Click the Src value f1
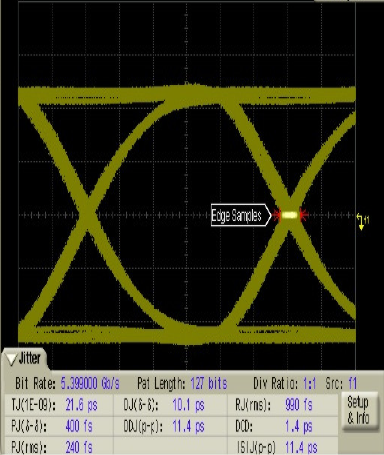The height and width of the screenshot is (455, 384). coord(353,384)
